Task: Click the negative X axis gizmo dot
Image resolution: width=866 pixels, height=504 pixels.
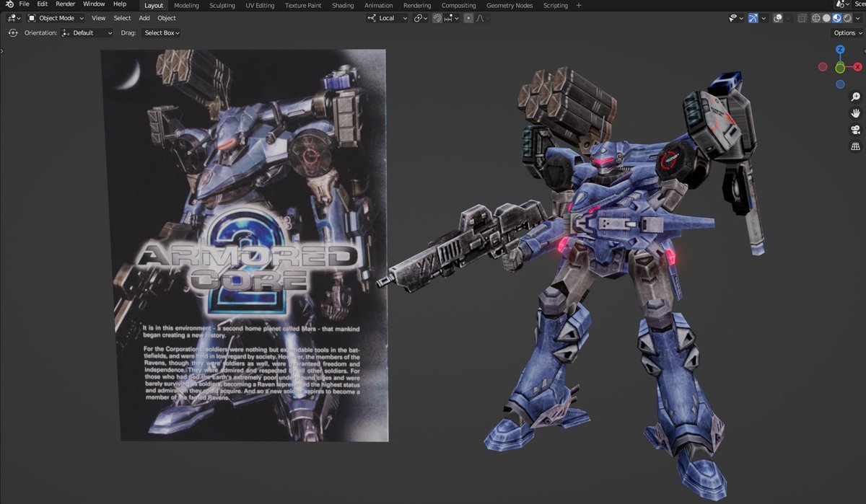Action: click(x=823, y=67)
